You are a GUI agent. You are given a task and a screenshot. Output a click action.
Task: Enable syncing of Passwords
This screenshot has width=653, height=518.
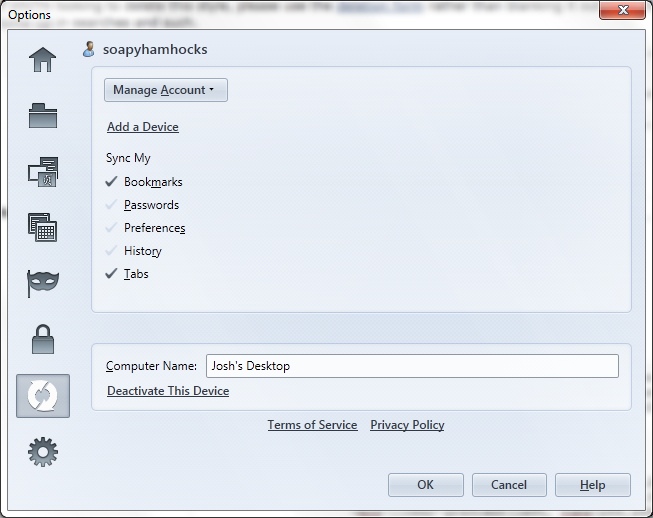point(111,204)
